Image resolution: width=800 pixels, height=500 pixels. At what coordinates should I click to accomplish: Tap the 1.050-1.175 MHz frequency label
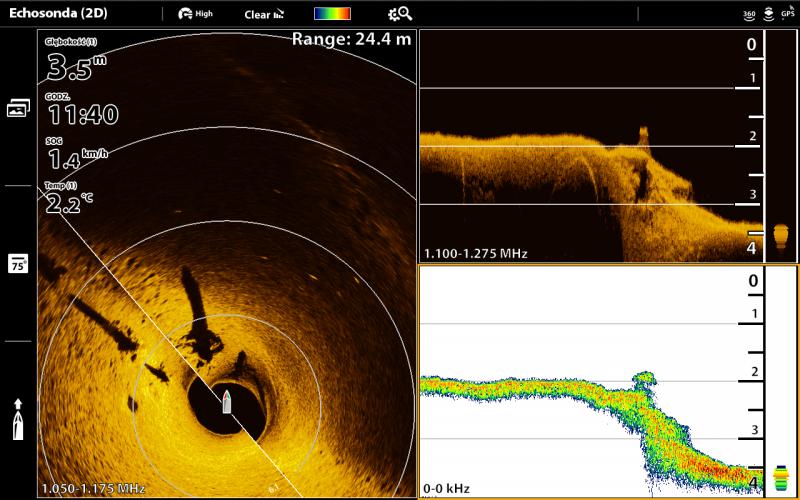93,488
